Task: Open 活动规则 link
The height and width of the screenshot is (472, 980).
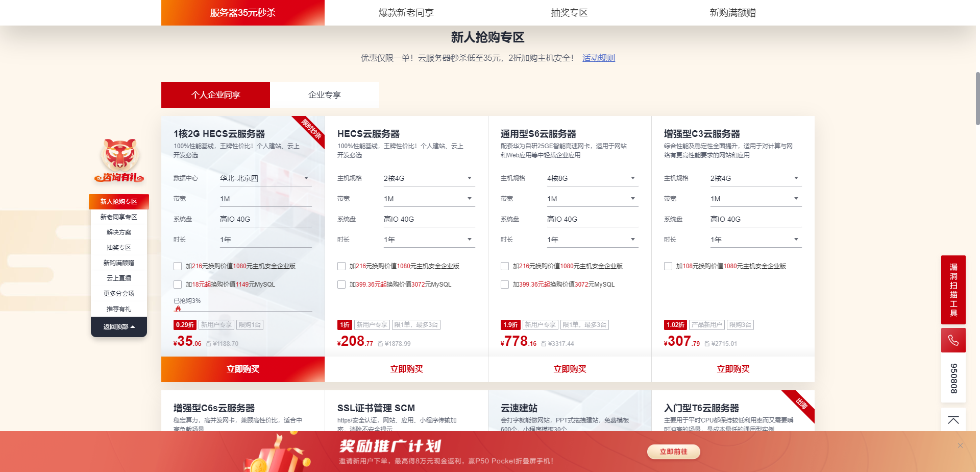Action: [x=599, y=58]
